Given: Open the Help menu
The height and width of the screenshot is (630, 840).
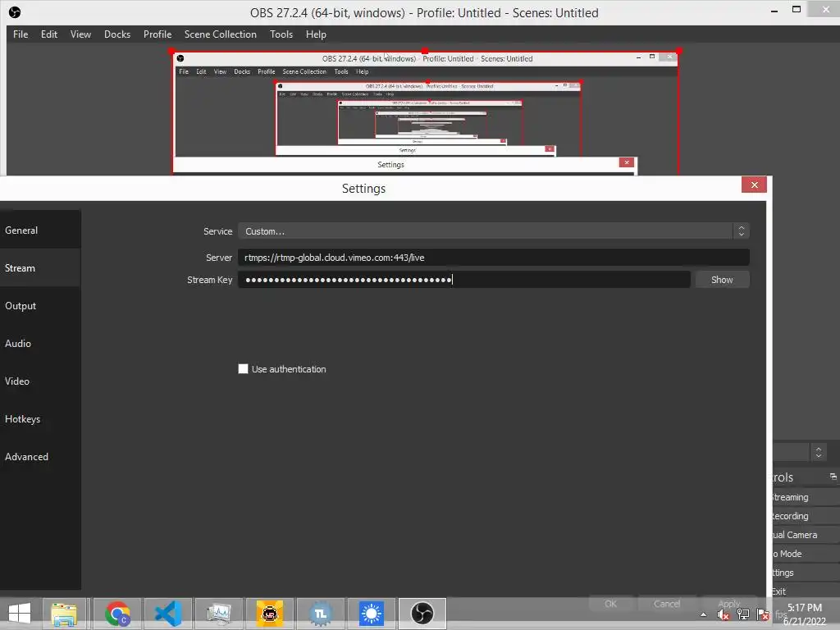Looking at the screenshot, I should pyautogui.click(x=316, y=34).
